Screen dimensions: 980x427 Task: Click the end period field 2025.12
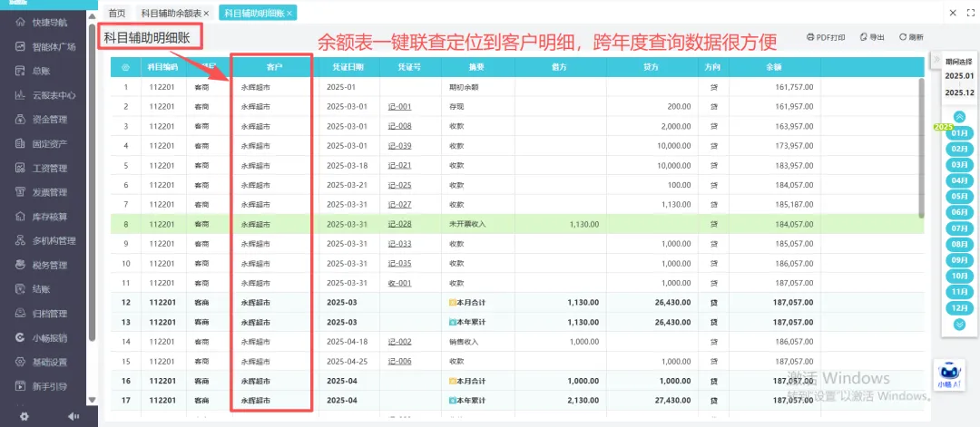coord(959,93)
